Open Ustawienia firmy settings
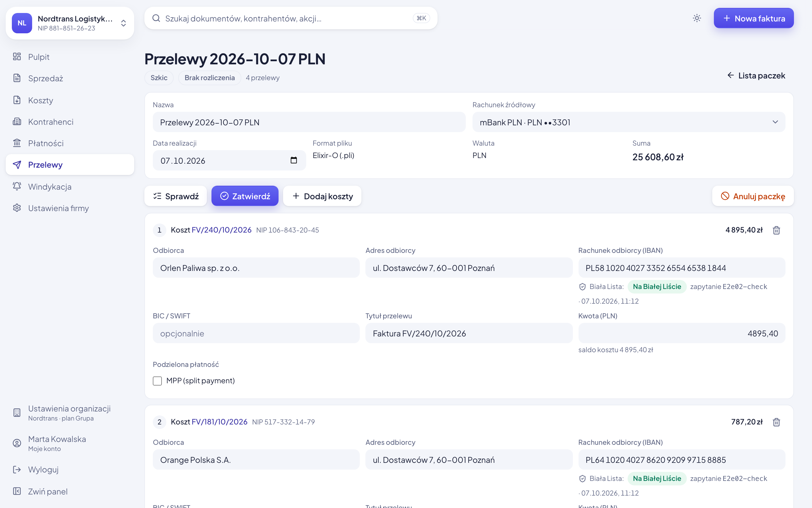 point(70,208)
